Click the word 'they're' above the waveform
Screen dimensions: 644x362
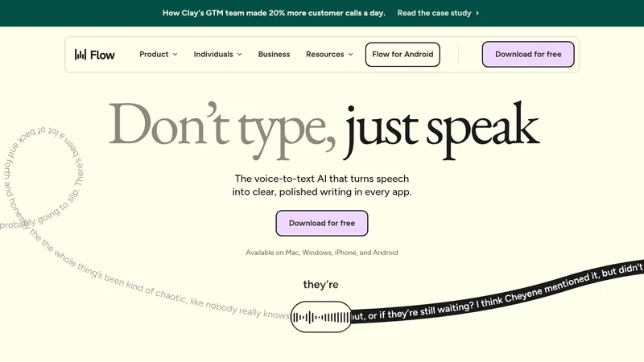(x=320, y=285)
